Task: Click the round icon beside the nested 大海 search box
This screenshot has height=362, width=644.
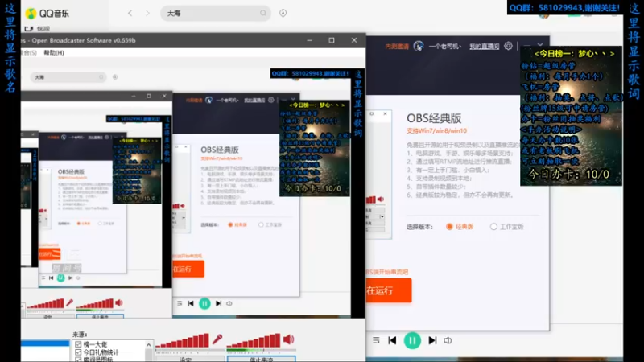Action: [115, 77]
